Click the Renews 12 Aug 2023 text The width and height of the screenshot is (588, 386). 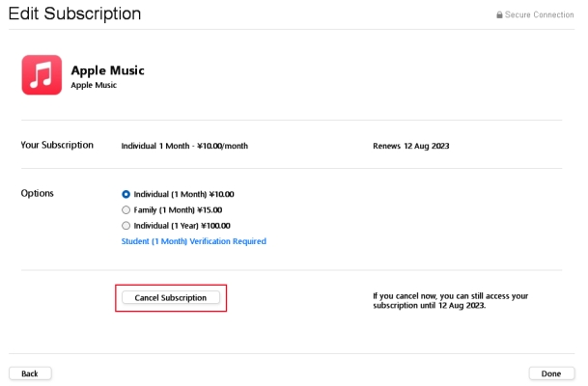(411, 147)
